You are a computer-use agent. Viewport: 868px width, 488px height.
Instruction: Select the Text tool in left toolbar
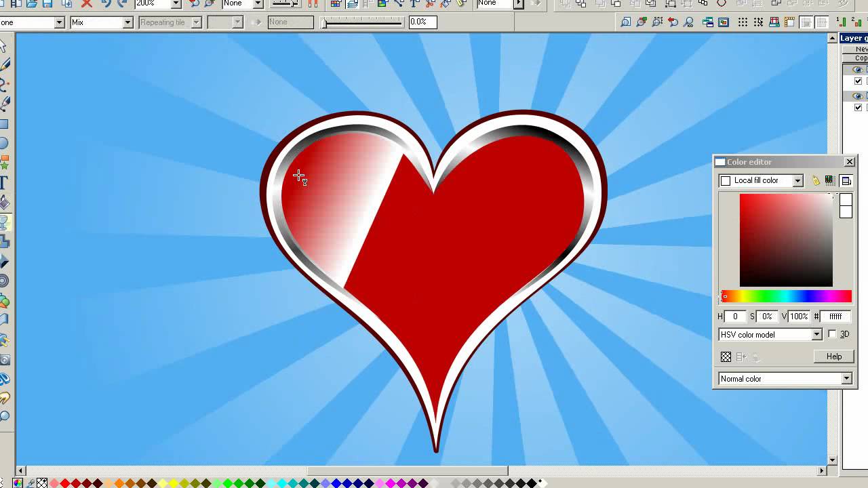(x=3, y=182)
